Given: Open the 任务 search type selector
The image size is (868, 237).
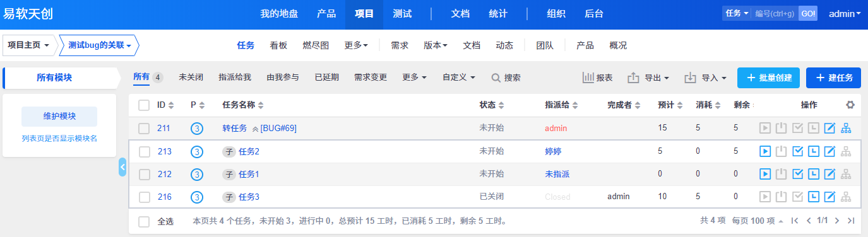Looking at the screenshot, I should click(x=737, y=13).
